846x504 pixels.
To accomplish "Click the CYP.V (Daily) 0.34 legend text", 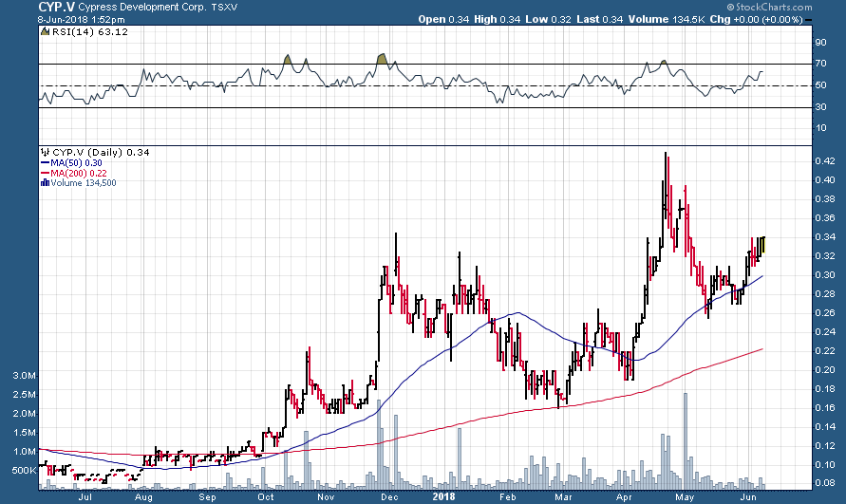I will coord(101,152).
